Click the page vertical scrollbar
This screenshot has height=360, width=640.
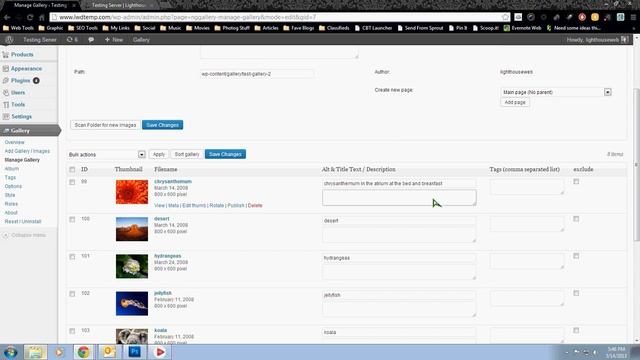(636, 163)
